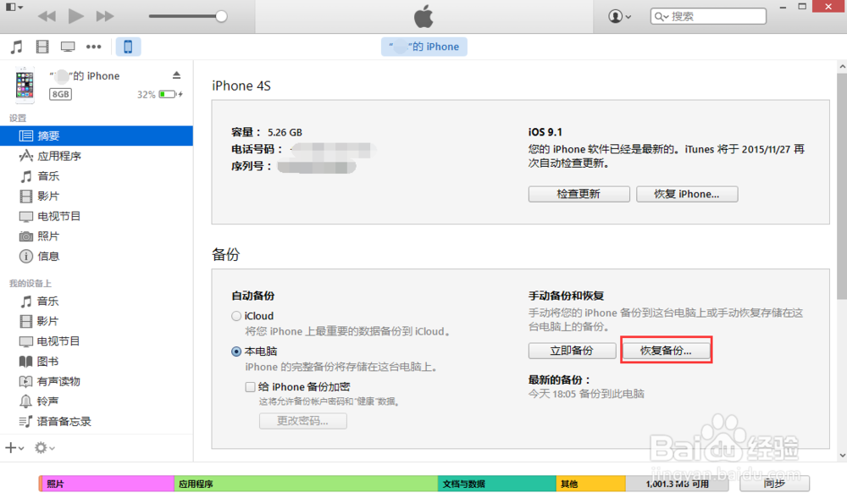Click the volume slider knob
This screenshot has width=847, height=504.
221,16
